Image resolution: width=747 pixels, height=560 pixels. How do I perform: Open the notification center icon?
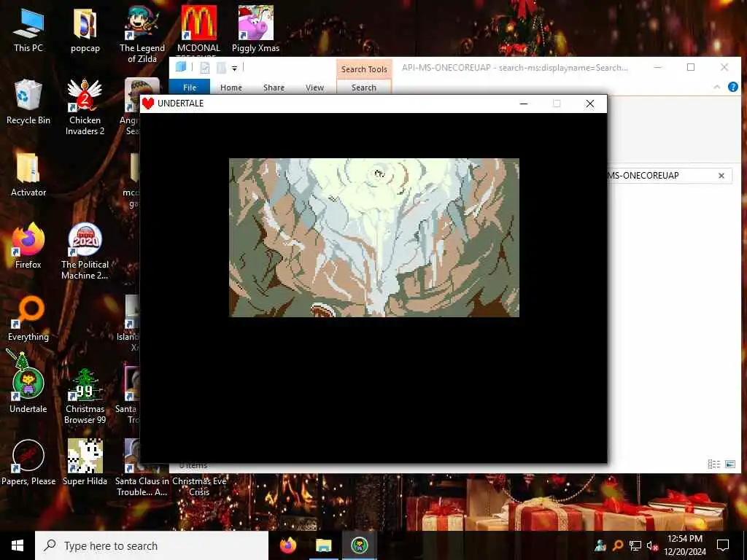[723, 545]
